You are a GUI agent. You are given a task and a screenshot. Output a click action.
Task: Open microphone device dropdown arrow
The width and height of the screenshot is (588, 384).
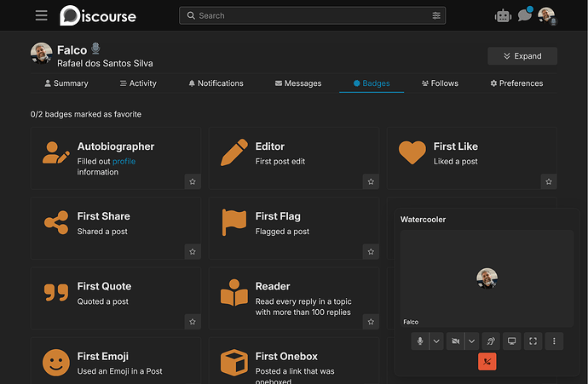[436, 341]
